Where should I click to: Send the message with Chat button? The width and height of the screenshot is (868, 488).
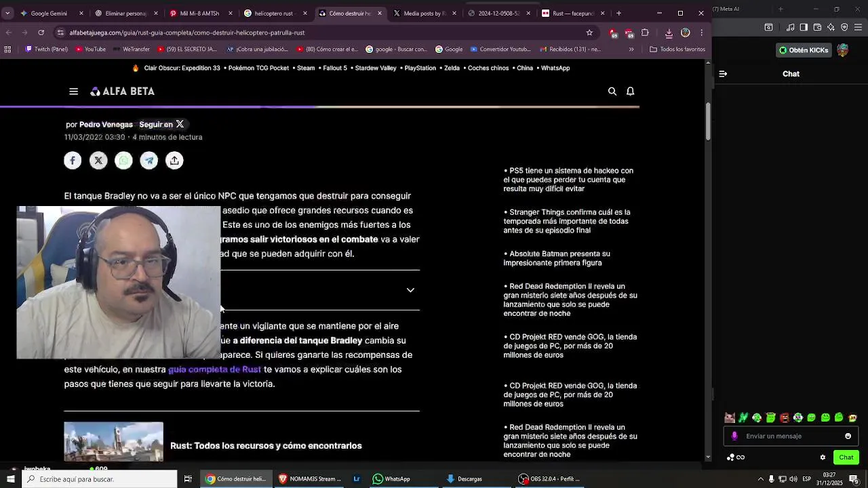846,457
